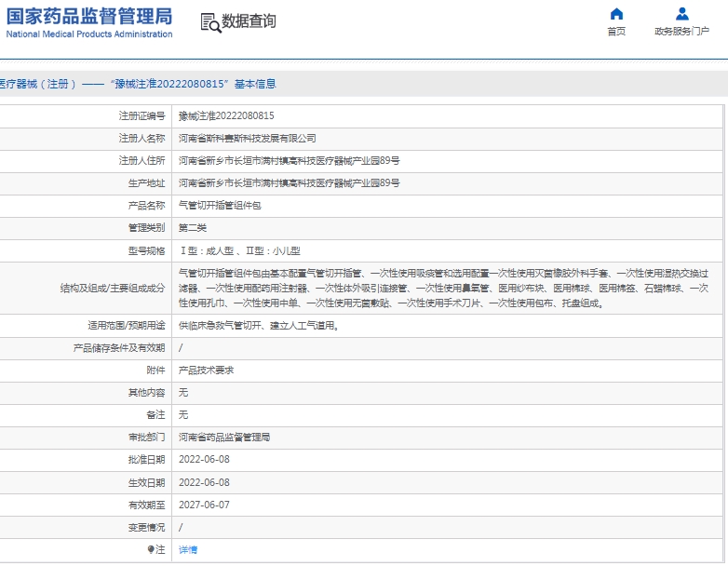Click 有效期至 value 2027-06-07
The height and width of the screenshot is (566, 728).
[x=204, y=505]
